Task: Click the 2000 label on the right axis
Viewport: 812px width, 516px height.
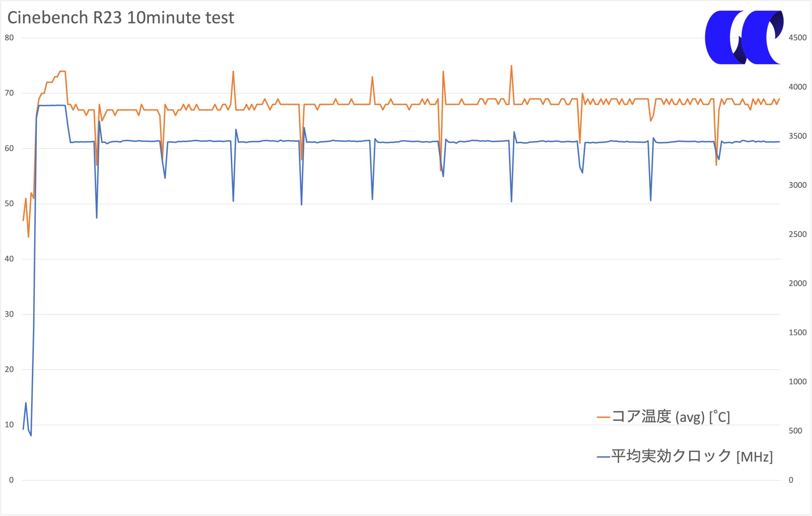Action: pyautogui.click(x=797, y=283)
